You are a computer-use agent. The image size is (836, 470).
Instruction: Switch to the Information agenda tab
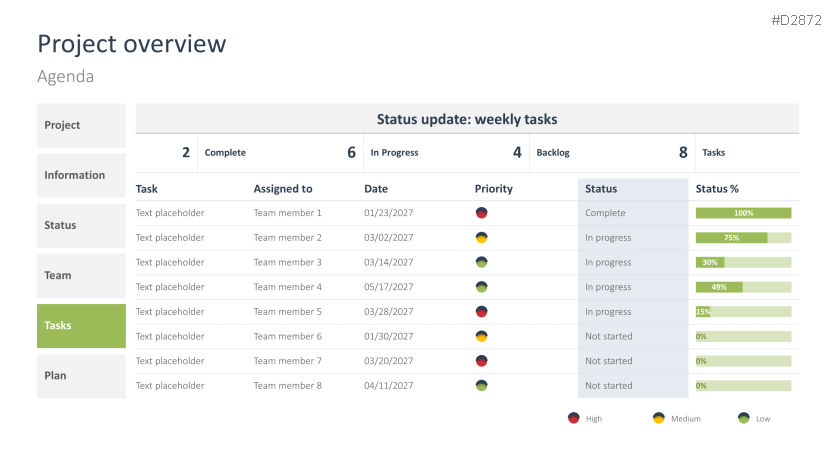click(81, 176)
